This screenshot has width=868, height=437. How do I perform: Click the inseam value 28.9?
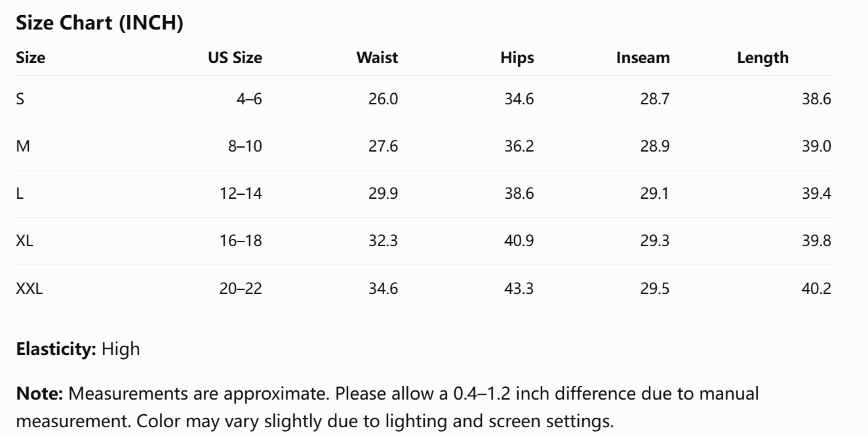click(655, 146)
